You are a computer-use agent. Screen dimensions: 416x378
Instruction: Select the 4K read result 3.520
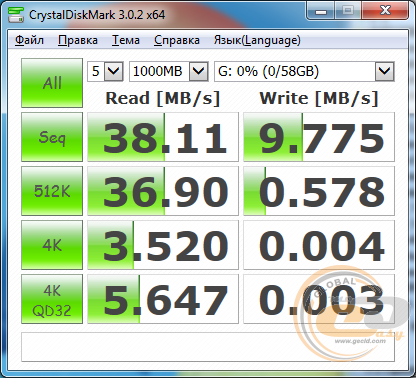pyautogui.click(x=163, y=245)
